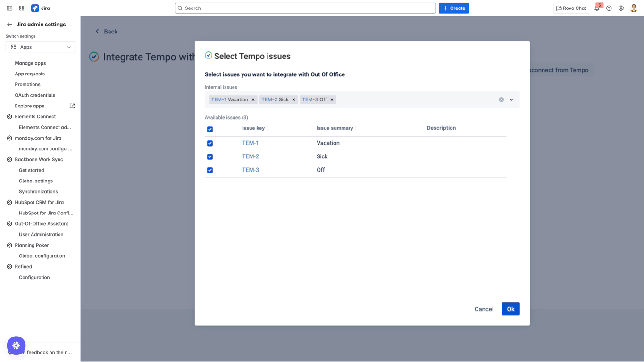Open the Apps switch settings dropdown
Screen dimensions: 644x362
41,47
